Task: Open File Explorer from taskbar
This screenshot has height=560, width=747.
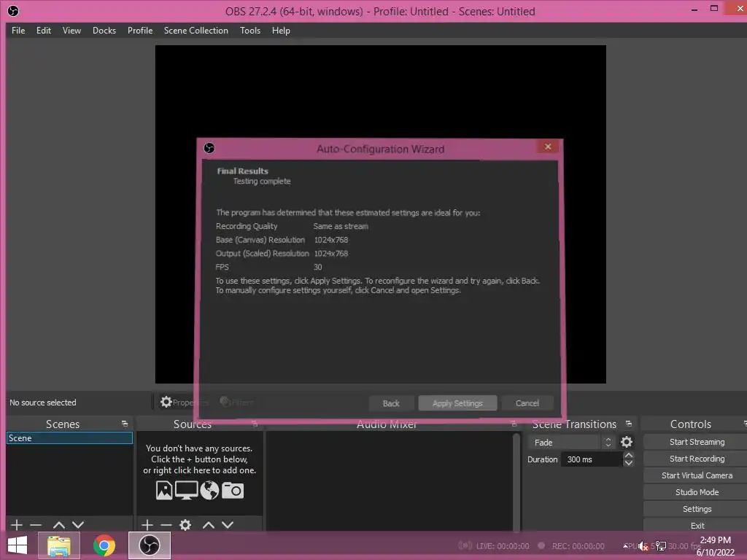Action: pyautogui.click(x=58, y=545)
